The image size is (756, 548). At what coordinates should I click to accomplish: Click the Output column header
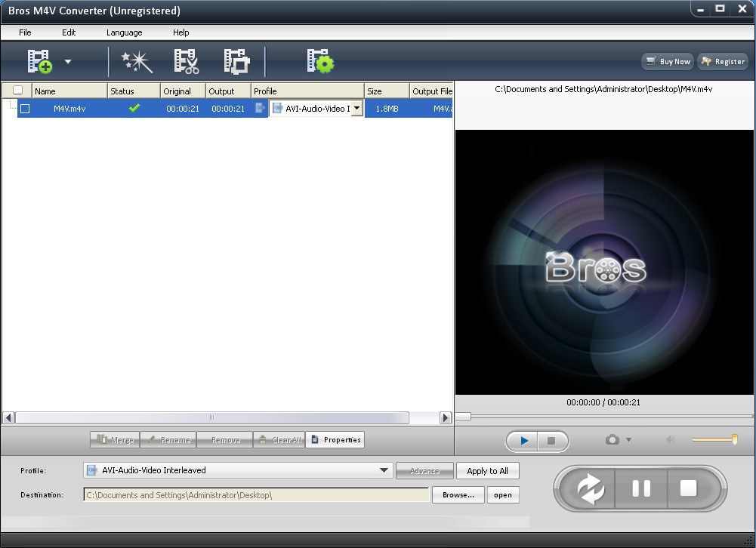click(x=228, y=91)
